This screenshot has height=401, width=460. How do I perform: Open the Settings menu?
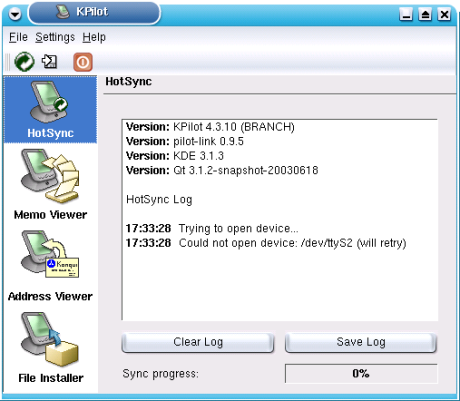[55, 37]
